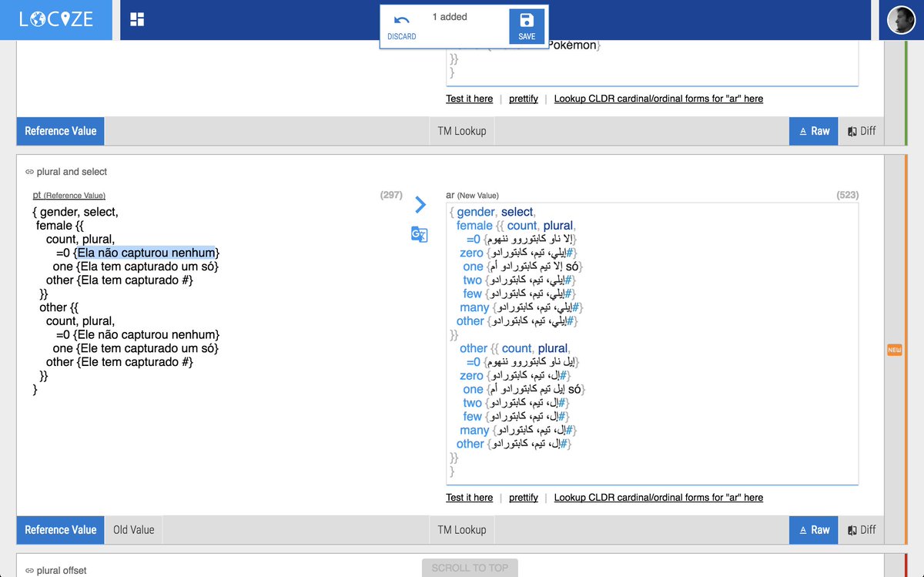Enable Raw mode in the top segment toolbar

coord(813,131)
